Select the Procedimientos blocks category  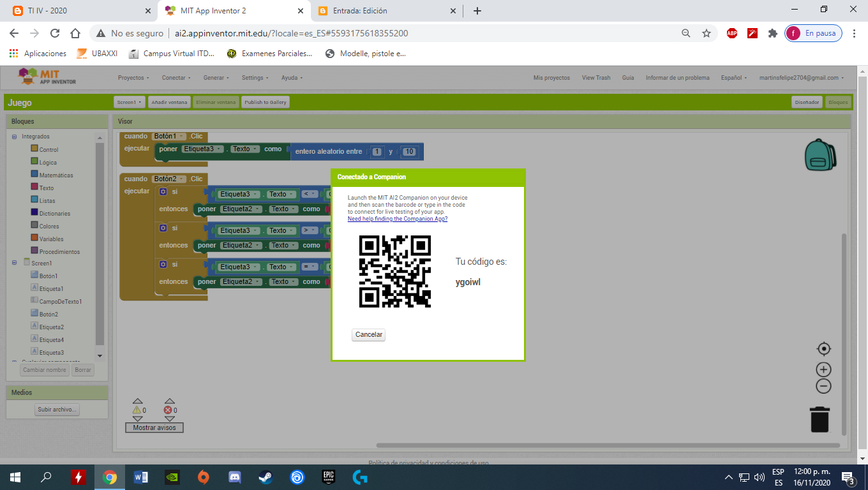coord(59,251)
